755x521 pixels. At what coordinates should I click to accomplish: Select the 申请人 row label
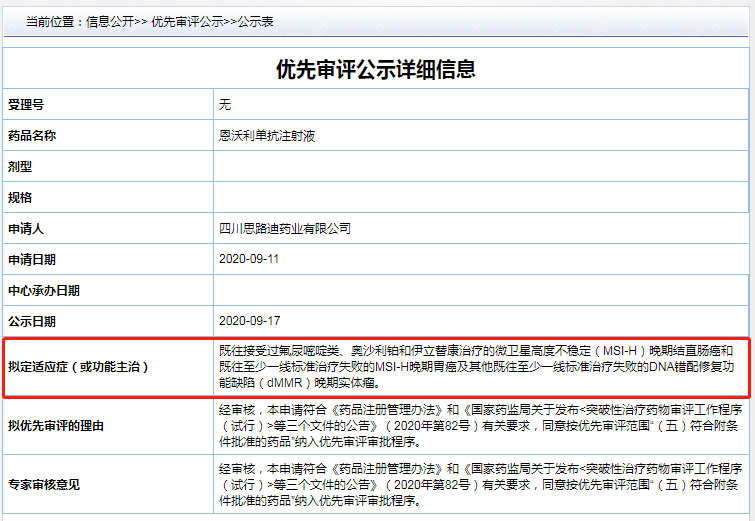tap(26, 229)
